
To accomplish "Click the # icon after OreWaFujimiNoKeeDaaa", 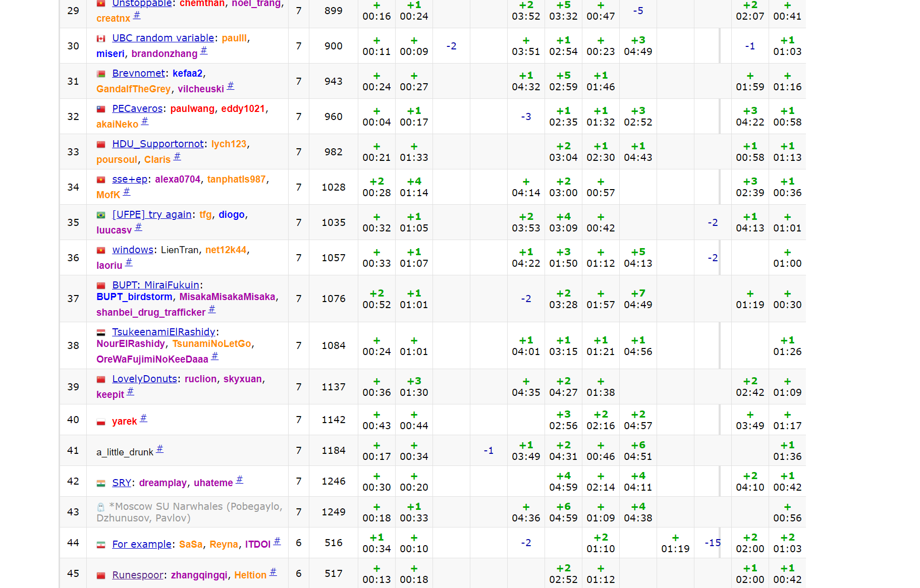I will tap(214, 356).
